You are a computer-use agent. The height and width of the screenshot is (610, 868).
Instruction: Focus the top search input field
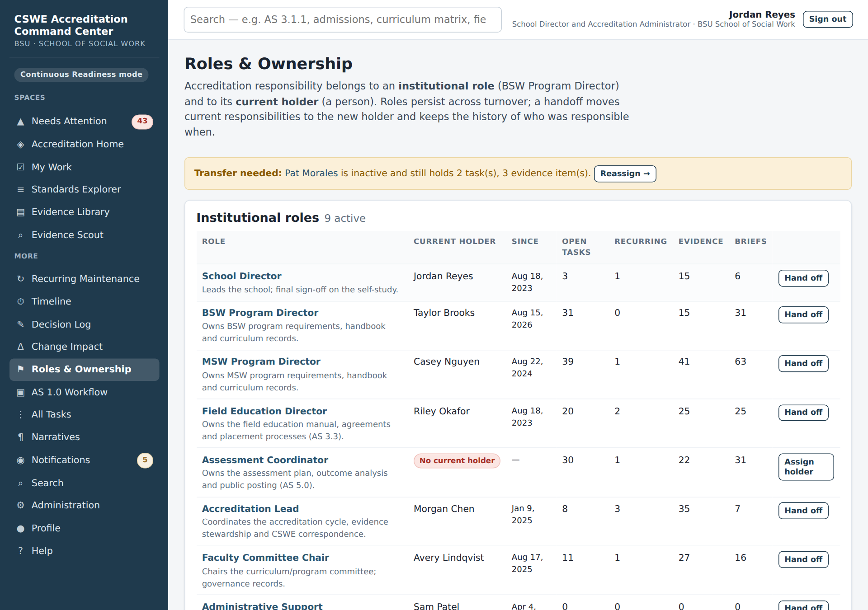(343, 19)
